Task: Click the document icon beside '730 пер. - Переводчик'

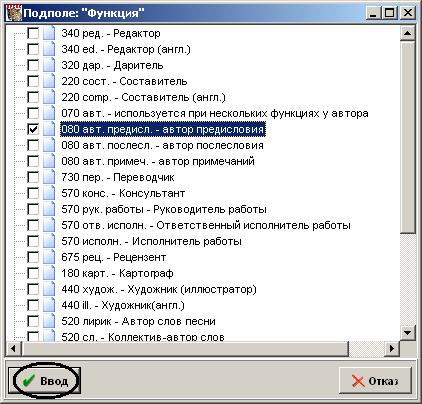Action: [49, 177]
